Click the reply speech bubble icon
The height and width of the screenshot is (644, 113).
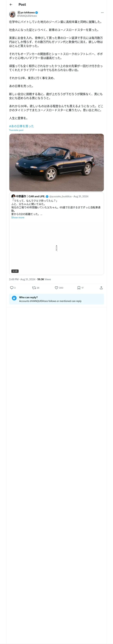(12, 288)
